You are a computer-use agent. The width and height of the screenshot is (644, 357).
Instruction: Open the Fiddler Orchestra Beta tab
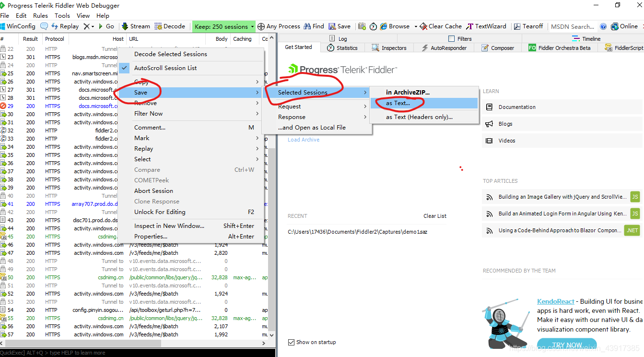[x=560, y=48]
